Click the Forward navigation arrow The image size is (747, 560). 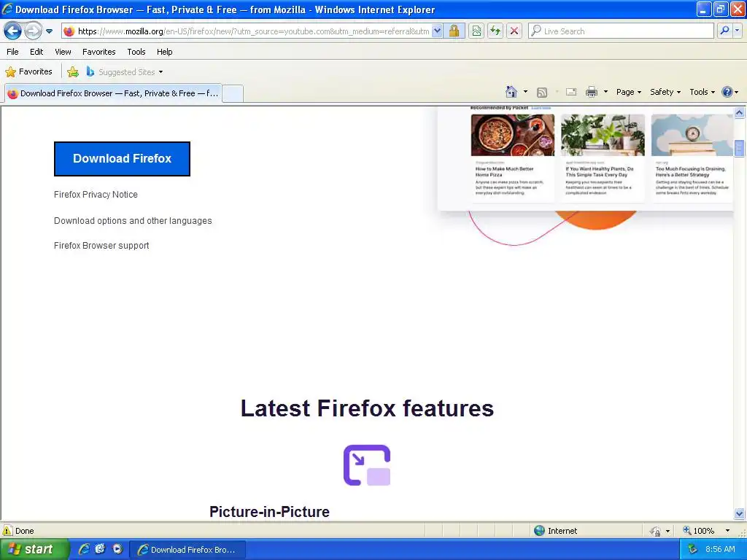32,31
